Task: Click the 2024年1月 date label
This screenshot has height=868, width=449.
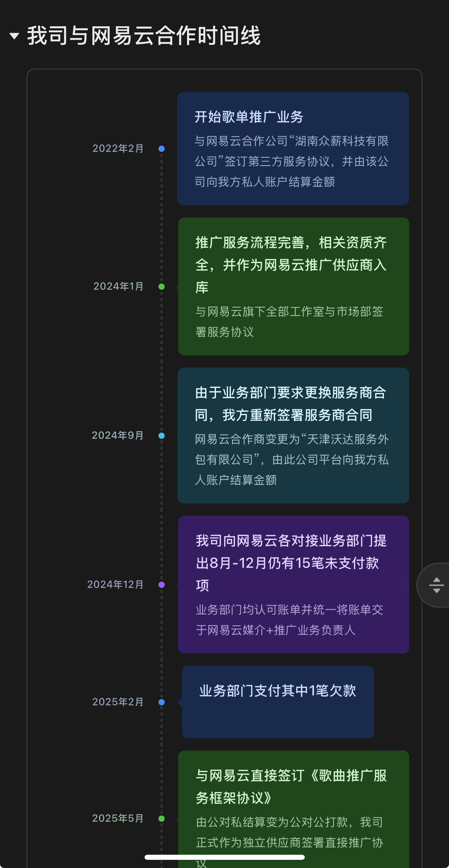Action: (x=118, y=286)
